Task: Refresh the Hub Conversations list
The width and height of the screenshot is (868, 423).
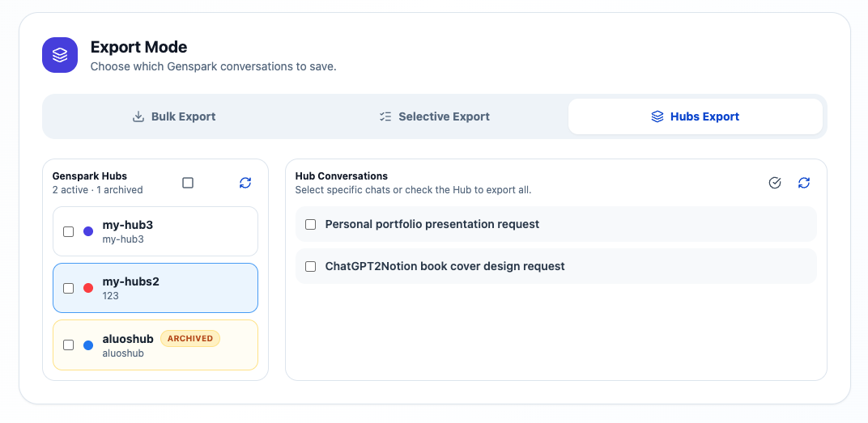Action: coord(804,183)
